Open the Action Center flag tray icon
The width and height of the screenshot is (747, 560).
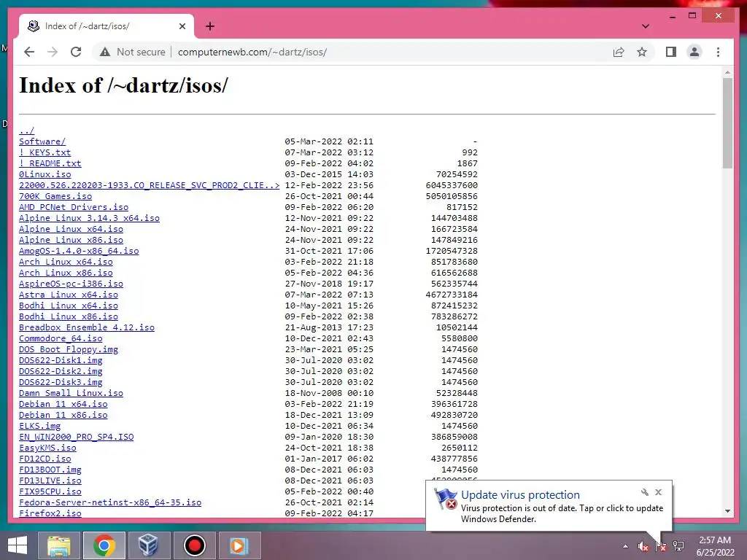[x=661, y=546]
